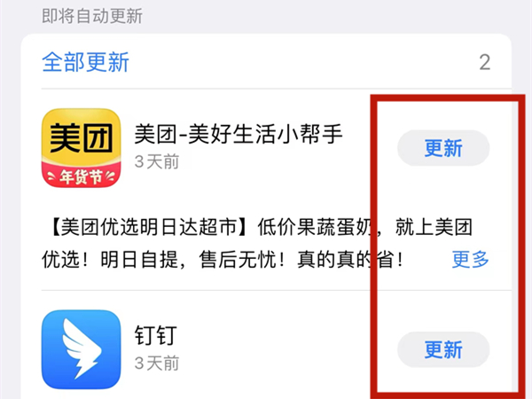This screenshot has height=399, width=532.
Task: Open 钉钉 app title details
Action: click(156, 335)
